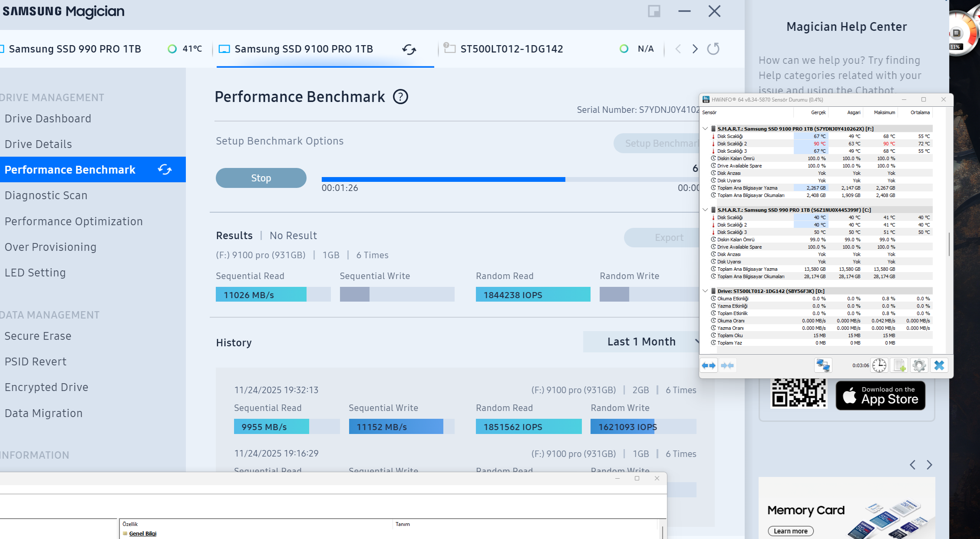Click the Disk Sıcaklığı 2 value 90 °C in Gerçek column
This screenshot has width=980, height=539.
point(819,144)
